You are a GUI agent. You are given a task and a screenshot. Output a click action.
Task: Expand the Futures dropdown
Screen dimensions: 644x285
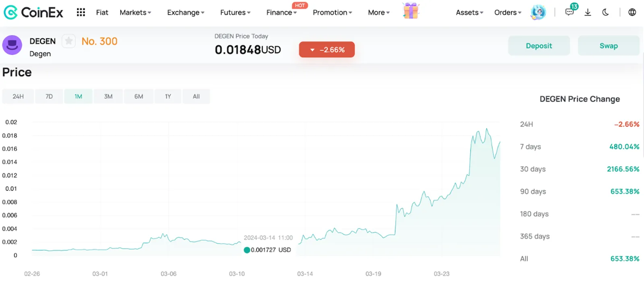[235, 12]
